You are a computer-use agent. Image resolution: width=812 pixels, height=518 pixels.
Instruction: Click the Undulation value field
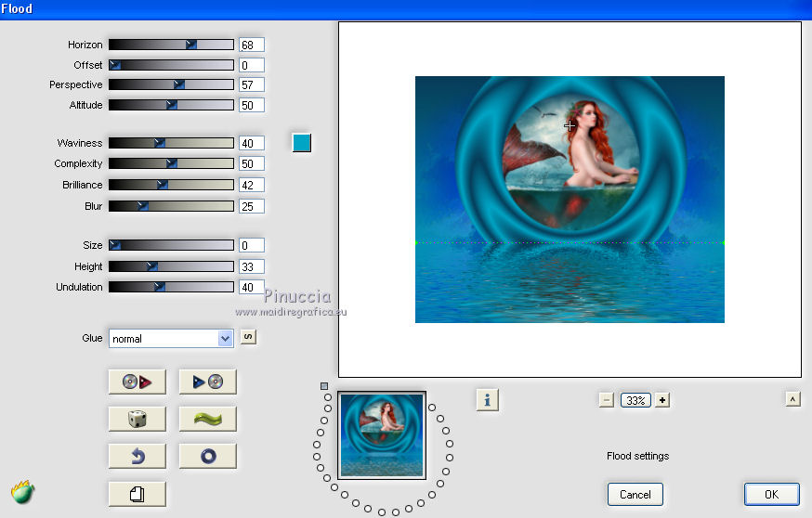(252, 287)
